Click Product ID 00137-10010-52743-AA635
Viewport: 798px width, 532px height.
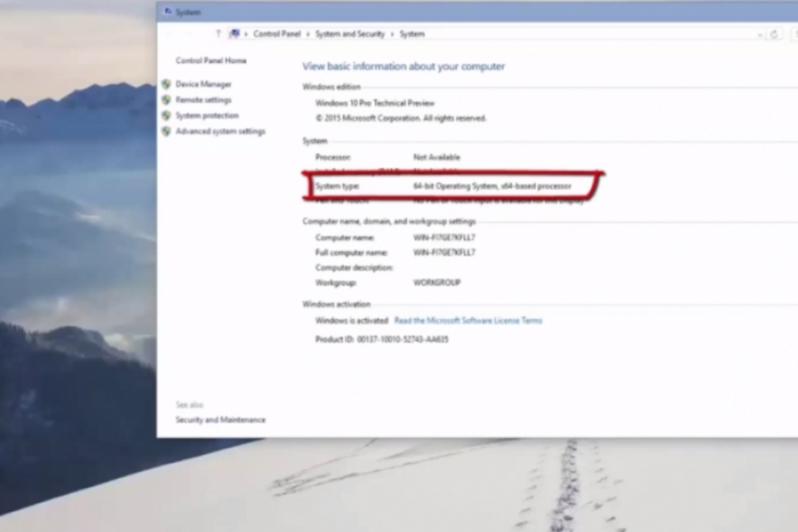(382, 339)
